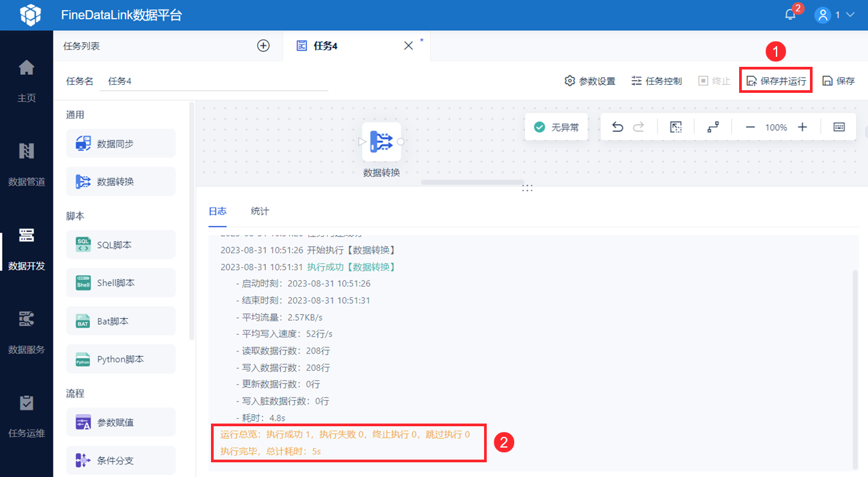Screen dimensions: 868x477
Task: Select the 参数赋值 node
Action: pos(121,422)
